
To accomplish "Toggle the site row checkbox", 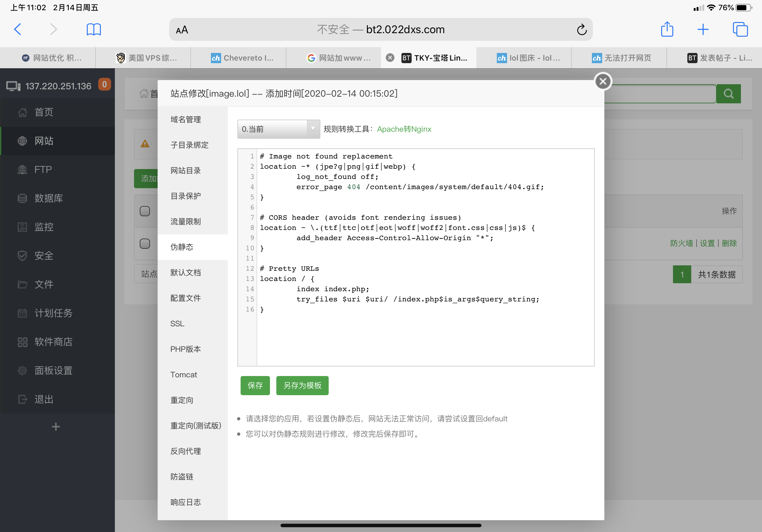I will pos(145,244).
